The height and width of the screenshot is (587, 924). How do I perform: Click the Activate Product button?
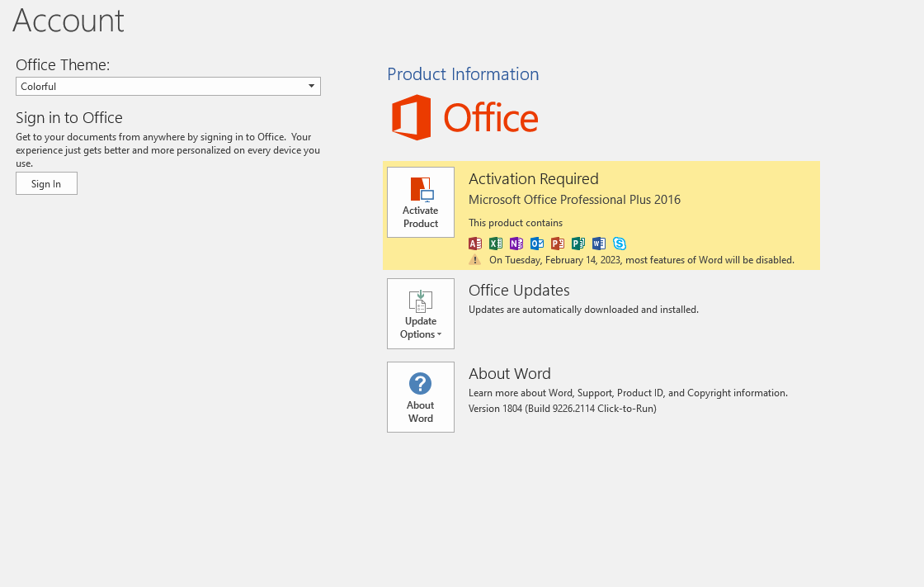coord(421,202)
